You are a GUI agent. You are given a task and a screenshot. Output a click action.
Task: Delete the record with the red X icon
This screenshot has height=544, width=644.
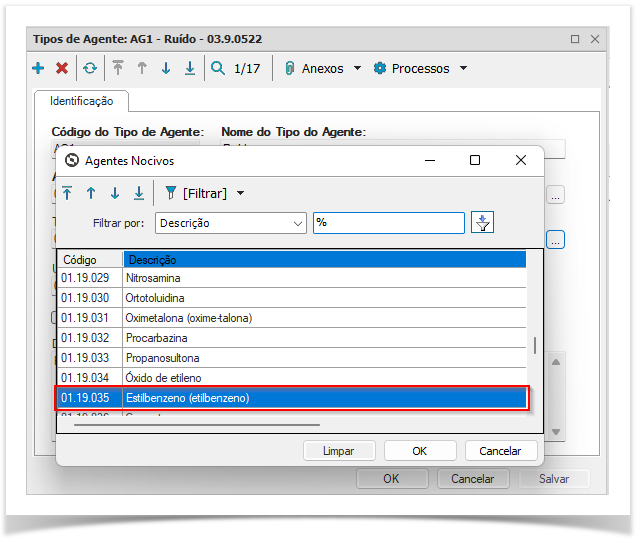pos(62,68)
